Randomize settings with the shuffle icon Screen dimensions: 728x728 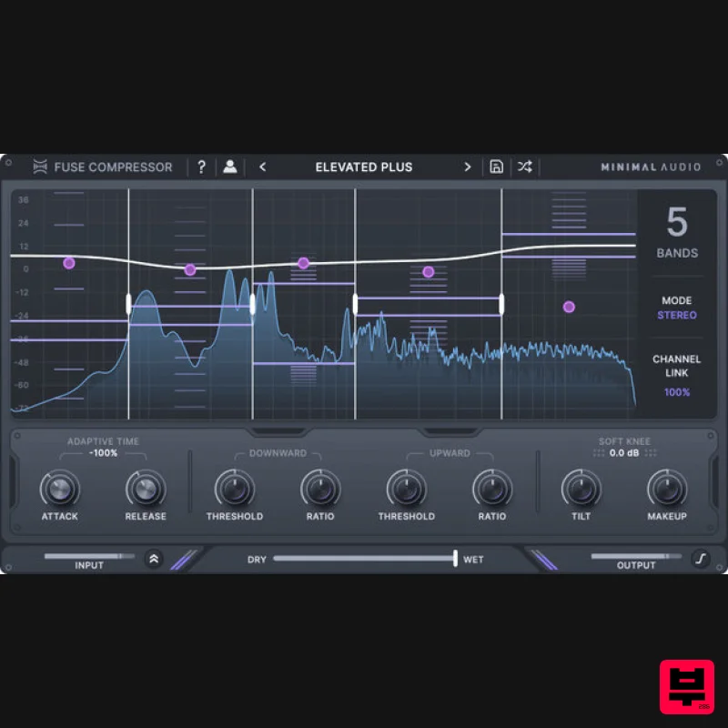coord(525,167)
